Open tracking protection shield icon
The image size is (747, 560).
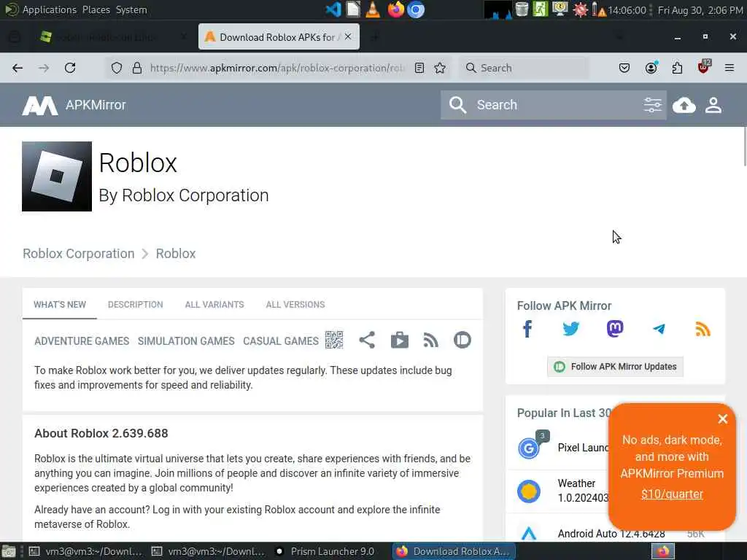click(116, 68)
